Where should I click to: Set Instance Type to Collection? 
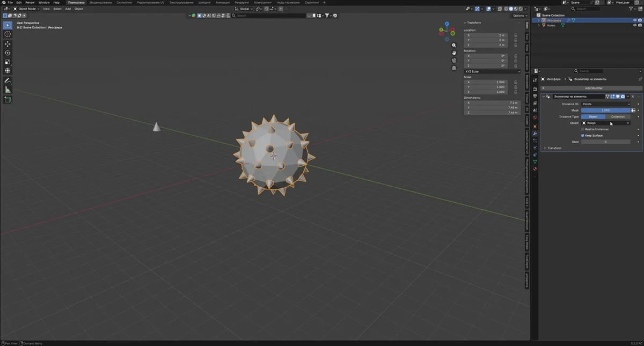[x=618, y=116]
